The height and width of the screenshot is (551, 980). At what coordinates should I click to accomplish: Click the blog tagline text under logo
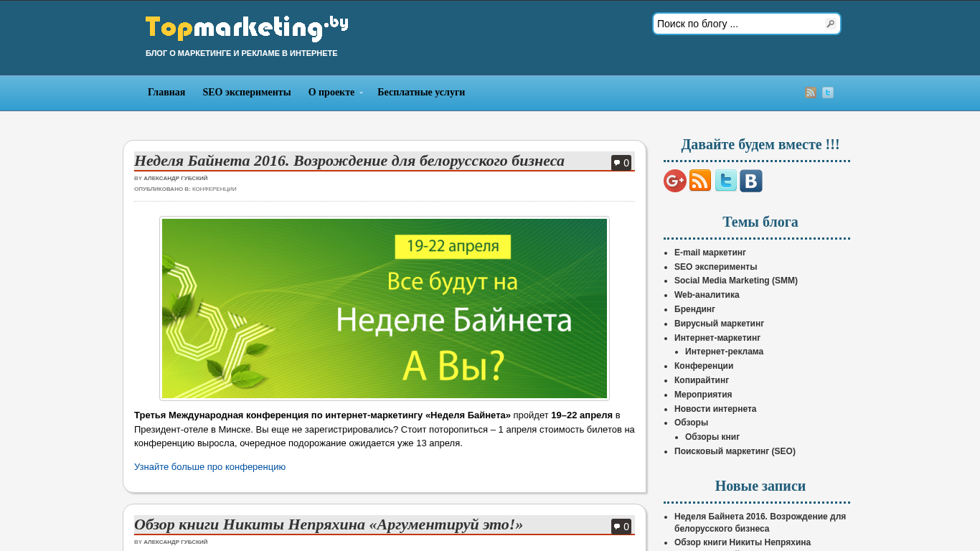pos(242,53)
